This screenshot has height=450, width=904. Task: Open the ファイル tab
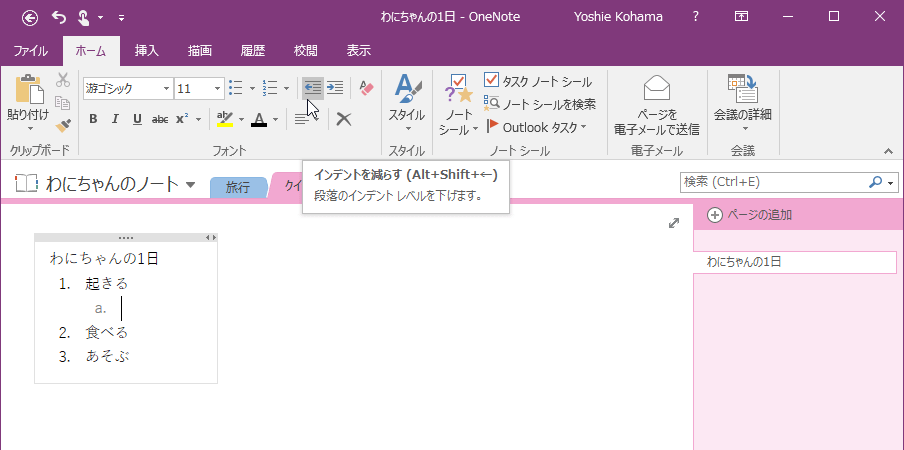pyautogui.click(x=31, y=51)
